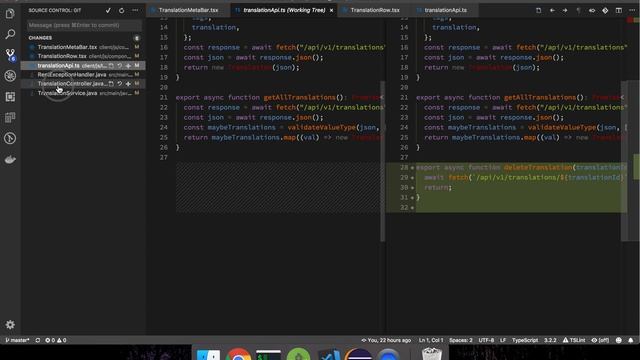The image size is (640, 360).
Task: Open Source Control view in the activity bar
Action: [x=10, y=55]
